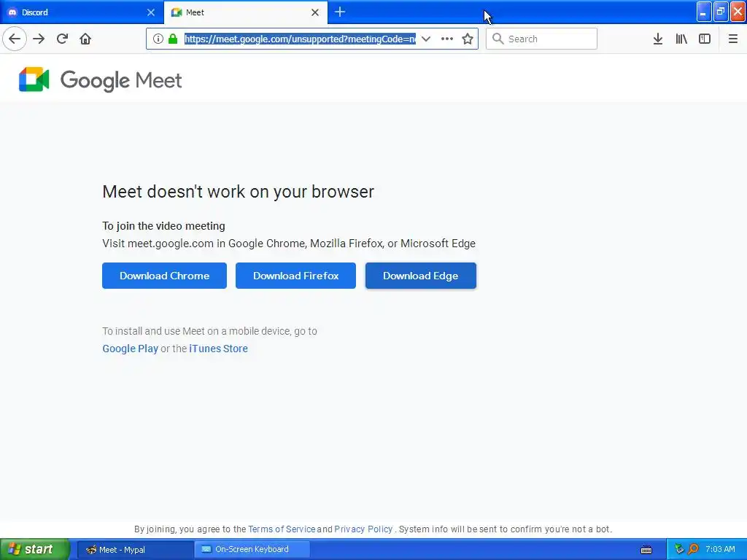Open the hamburger application menu
The height and width of the screenshot is (560, 747).
pyautogui.click(x=733, y=39)
